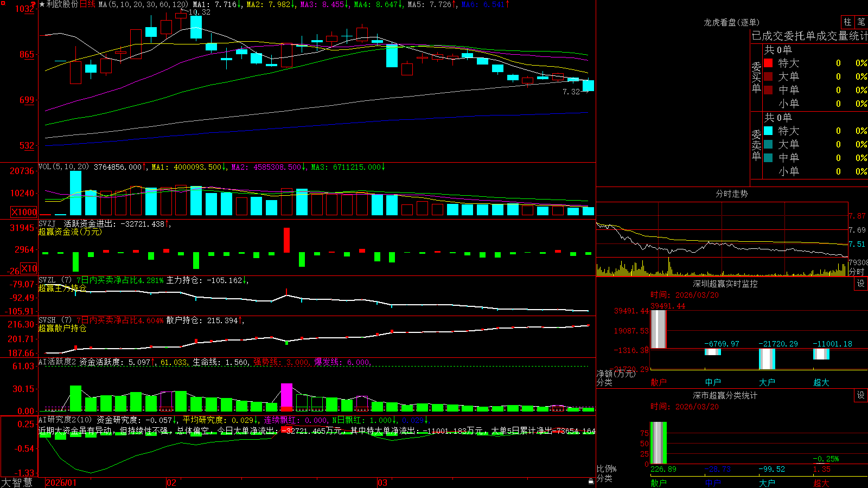Click the teal 中单 sell-order swatch
The width and height of the screenshot is (868, 488).
point(768,158)
